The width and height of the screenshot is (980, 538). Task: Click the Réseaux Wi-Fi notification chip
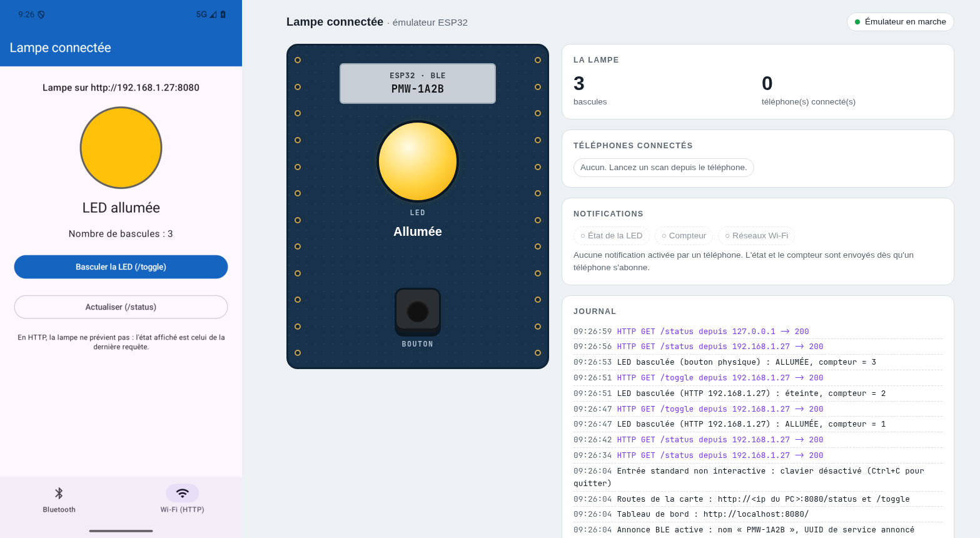pos(757,236)
